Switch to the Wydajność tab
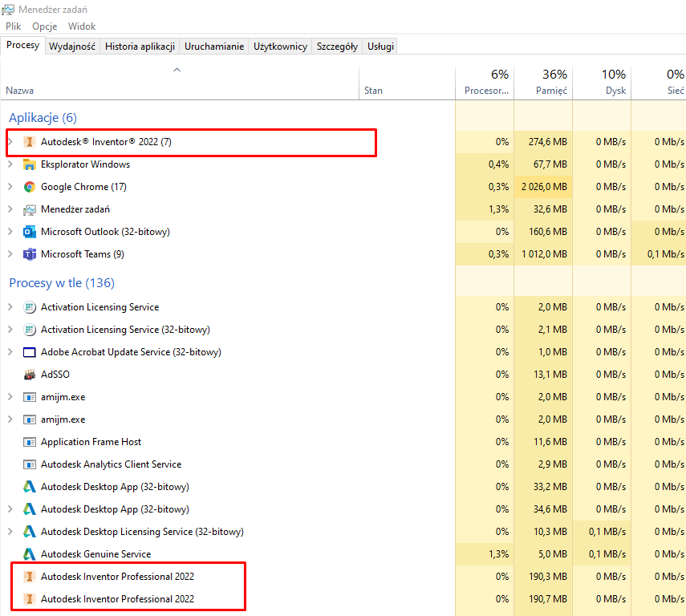Image resolution: width=686 pixels, height=616 pixels. [x=73, y=46]
